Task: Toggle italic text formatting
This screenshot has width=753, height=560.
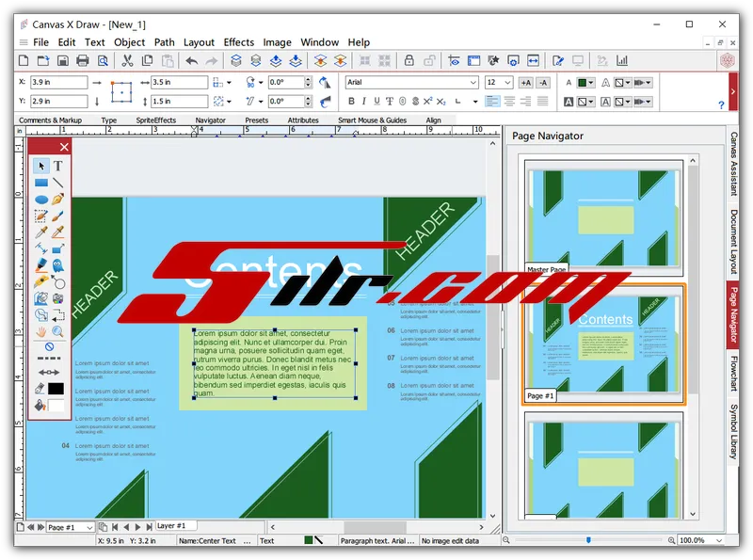Action: [x=364, y=101]
